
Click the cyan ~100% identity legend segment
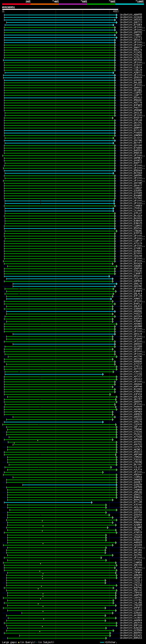[x=130, y=4]
